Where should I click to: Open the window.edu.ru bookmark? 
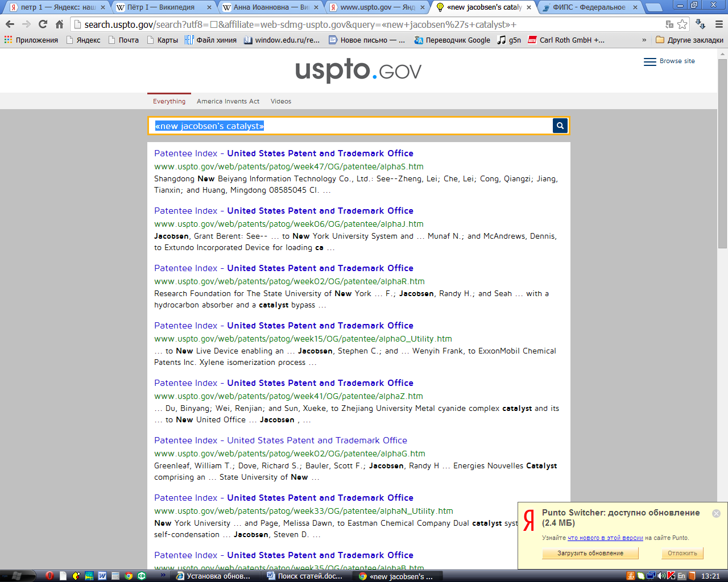282,40
